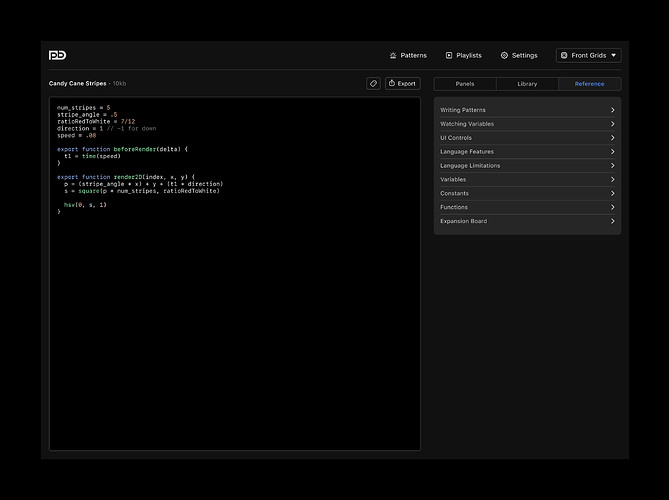
Task: Expand the Constants section
Action: click(x=527, y=193)
